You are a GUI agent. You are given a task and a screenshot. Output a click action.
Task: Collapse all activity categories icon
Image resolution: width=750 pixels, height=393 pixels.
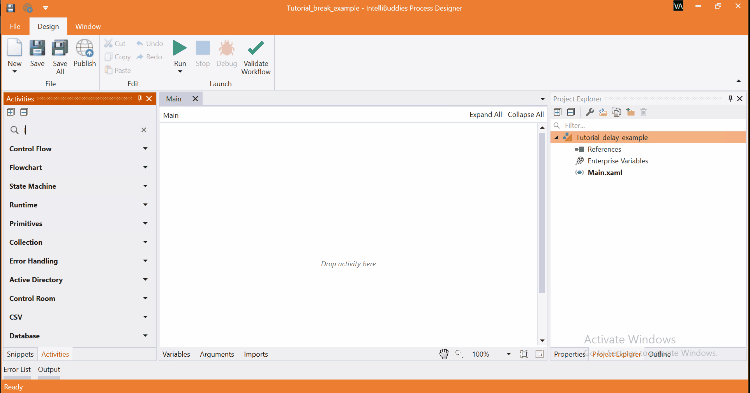point(24,112)
